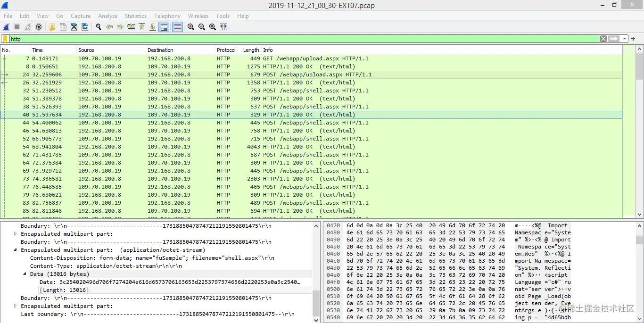Click the find packet magnifier icon

(x=99, y=27)
